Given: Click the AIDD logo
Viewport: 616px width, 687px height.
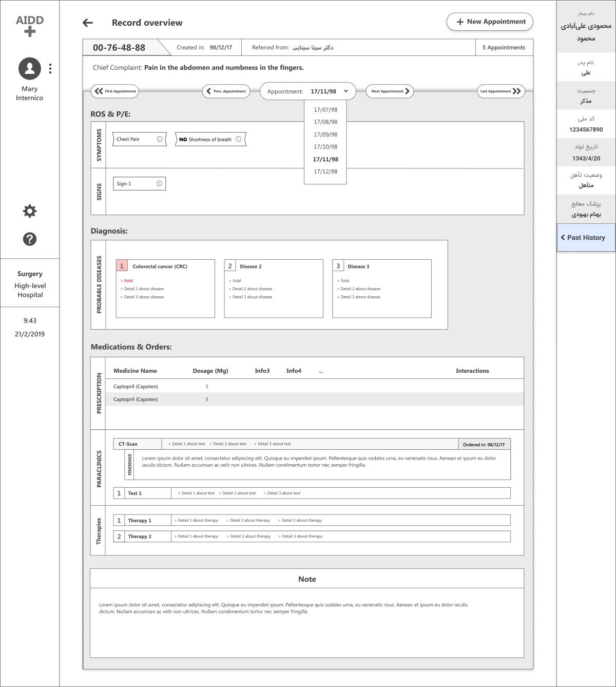Looking at the screenshot, I should 30,26.
